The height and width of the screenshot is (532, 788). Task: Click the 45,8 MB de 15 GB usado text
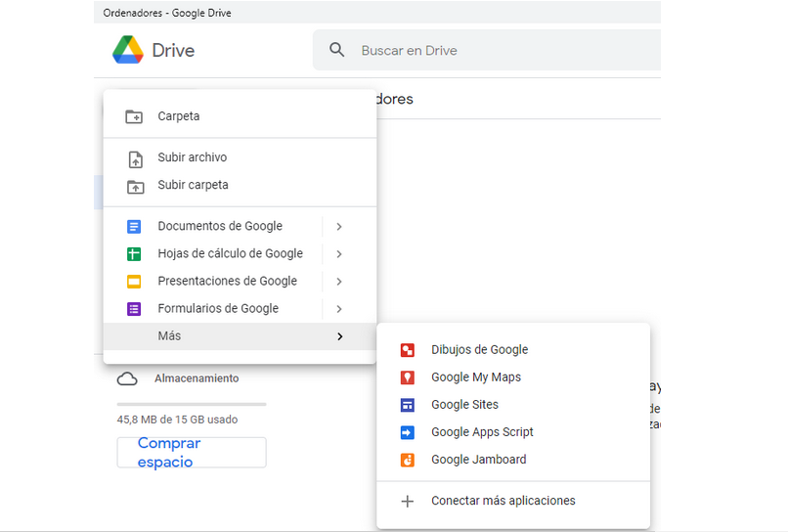[x=177, y=420]
